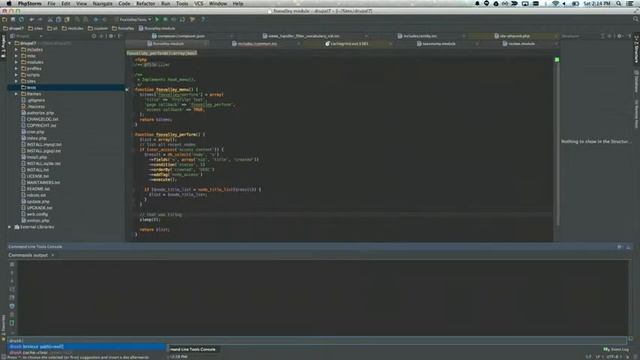Open the Navigate menu
The height and width of the screenshot is (360, 640).
102,4
